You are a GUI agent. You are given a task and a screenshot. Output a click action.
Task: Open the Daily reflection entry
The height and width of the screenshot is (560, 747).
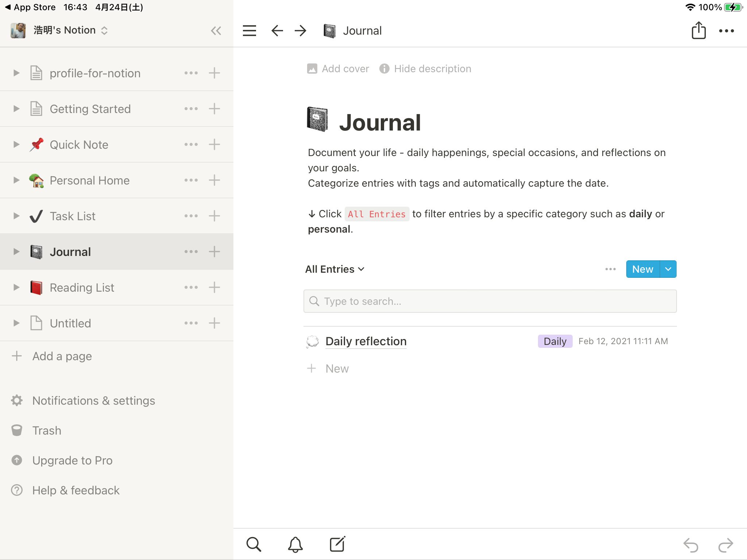(366, 341)
